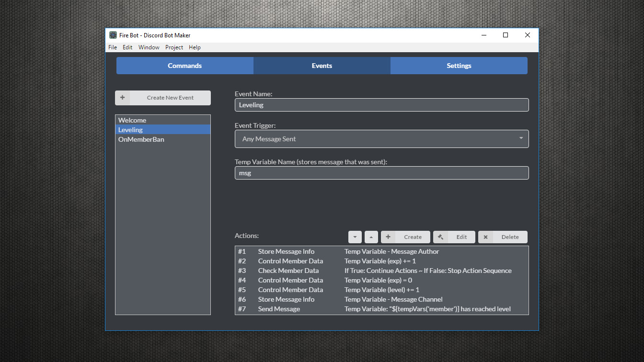Click the X icon on the Delete button
This screenshot has width=644, height=362.
click(x=485, y=237)
